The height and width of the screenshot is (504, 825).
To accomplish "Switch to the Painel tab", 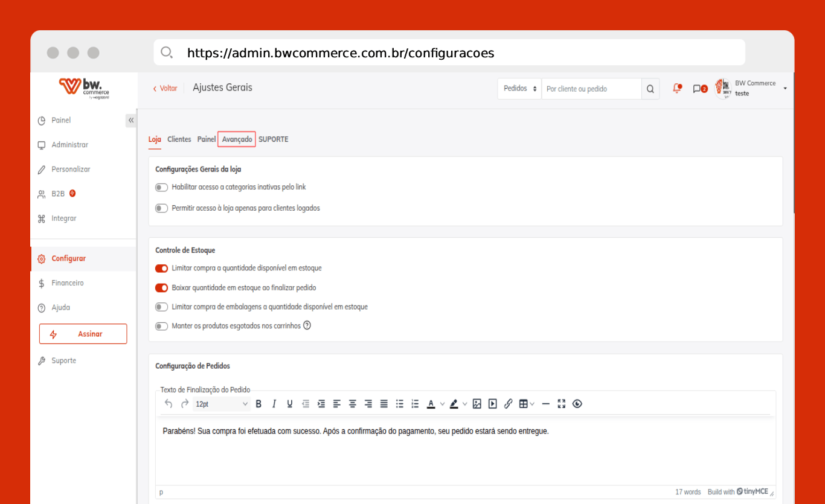I will [x=207, y=139].
